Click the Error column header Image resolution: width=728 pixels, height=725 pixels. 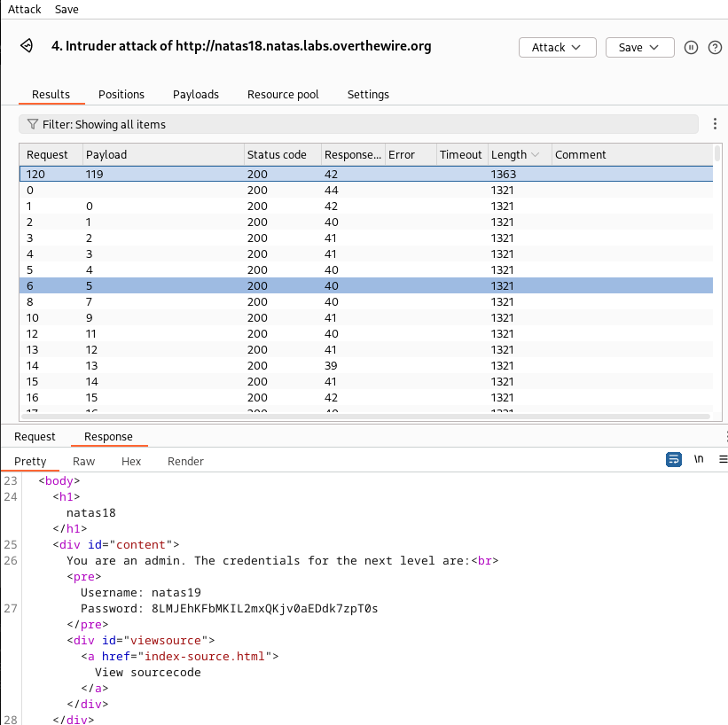click(411, 154)
